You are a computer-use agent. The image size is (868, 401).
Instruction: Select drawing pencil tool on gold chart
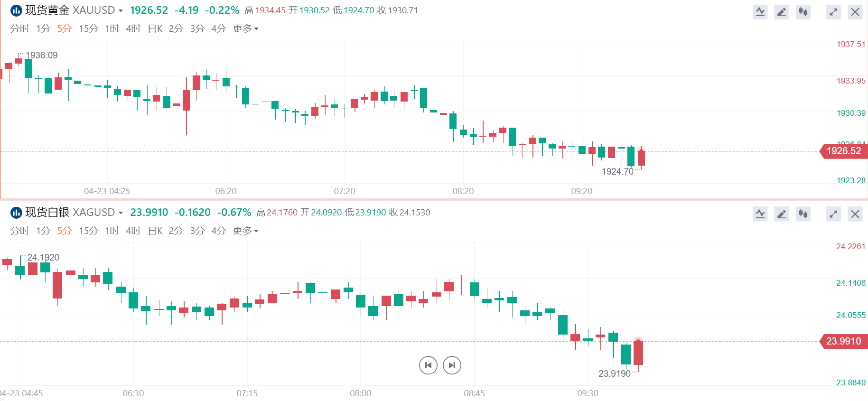click(782, 12)
